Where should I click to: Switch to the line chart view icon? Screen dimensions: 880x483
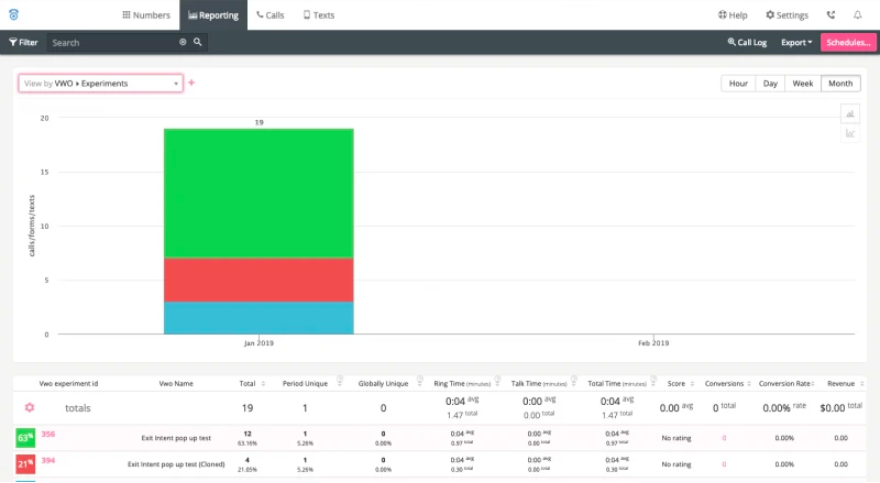click(x=850, y=134)
